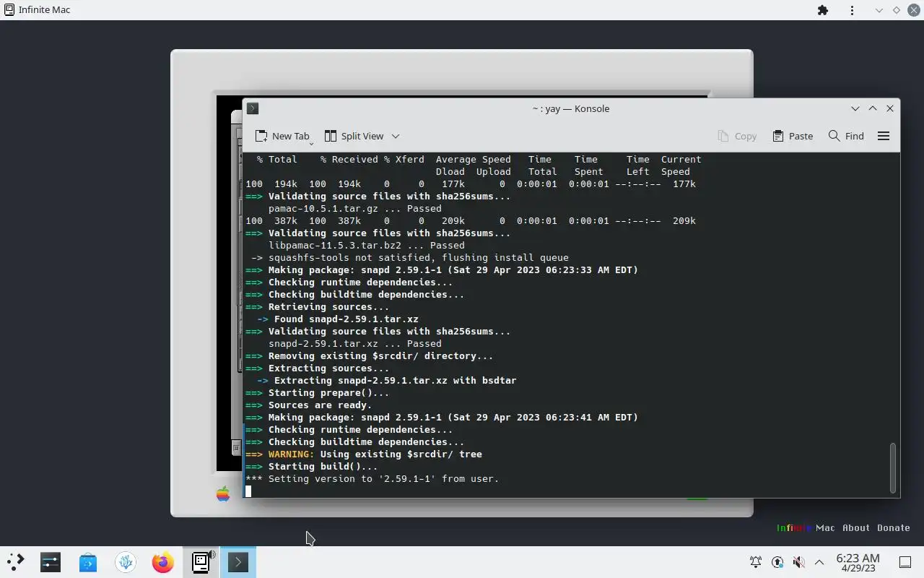The width and height of the screenshot is (924, 578).
Task: Switch to the Infinite Mac taskbar window
Action: [x=201, y=561]
